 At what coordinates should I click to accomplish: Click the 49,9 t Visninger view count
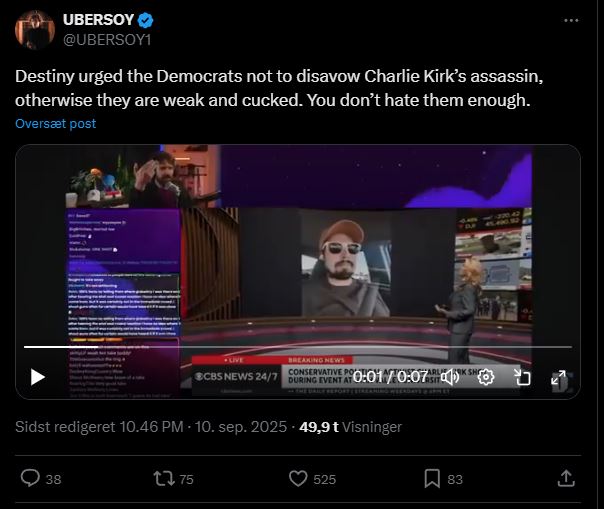coord(350,427)
